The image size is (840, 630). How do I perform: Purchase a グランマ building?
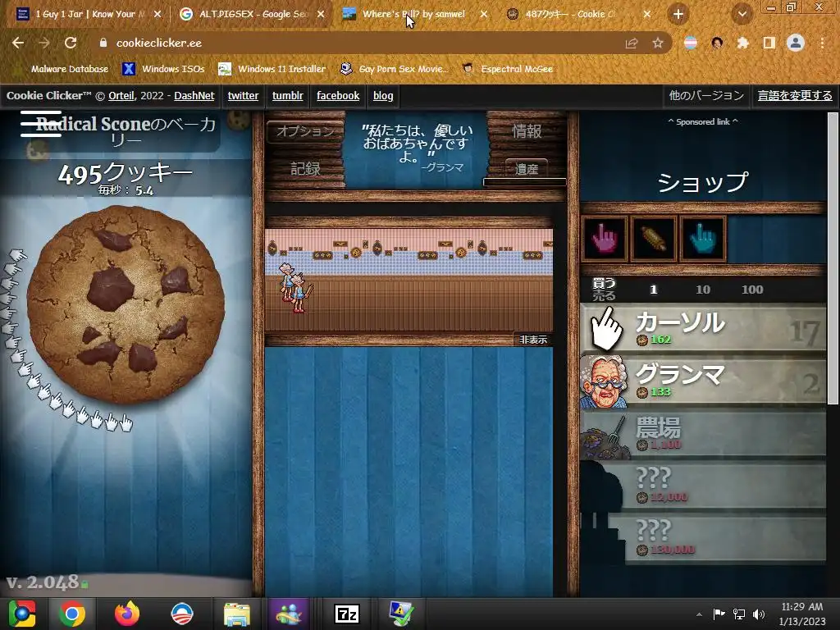703,381
